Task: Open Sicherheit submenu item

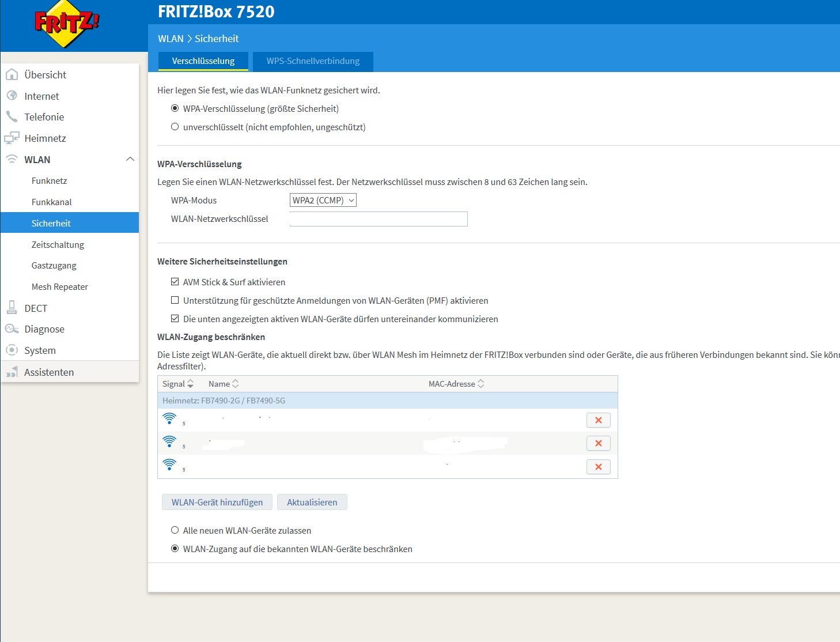Action: [70, 223]
